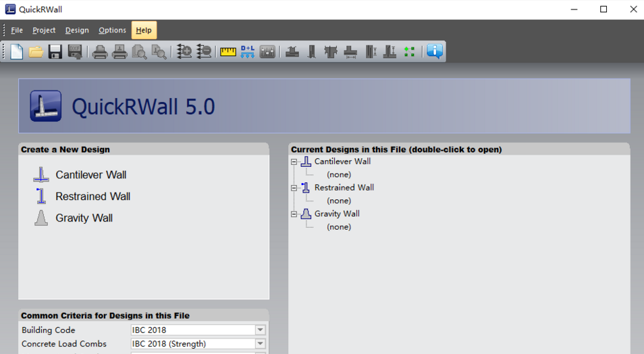The height and width of the screenshot is (354, 644).
Task: Open settings sliders icon in toolbar
Action: [267, 52]
